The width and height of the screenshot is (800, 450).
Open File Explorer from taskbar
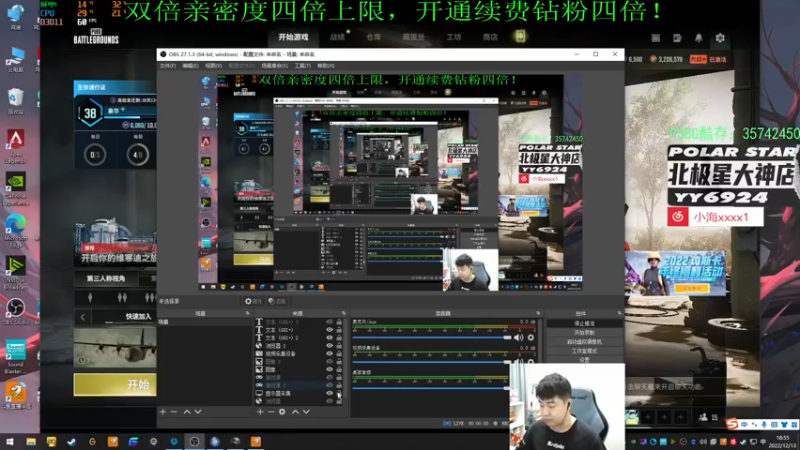coord(31,441)
